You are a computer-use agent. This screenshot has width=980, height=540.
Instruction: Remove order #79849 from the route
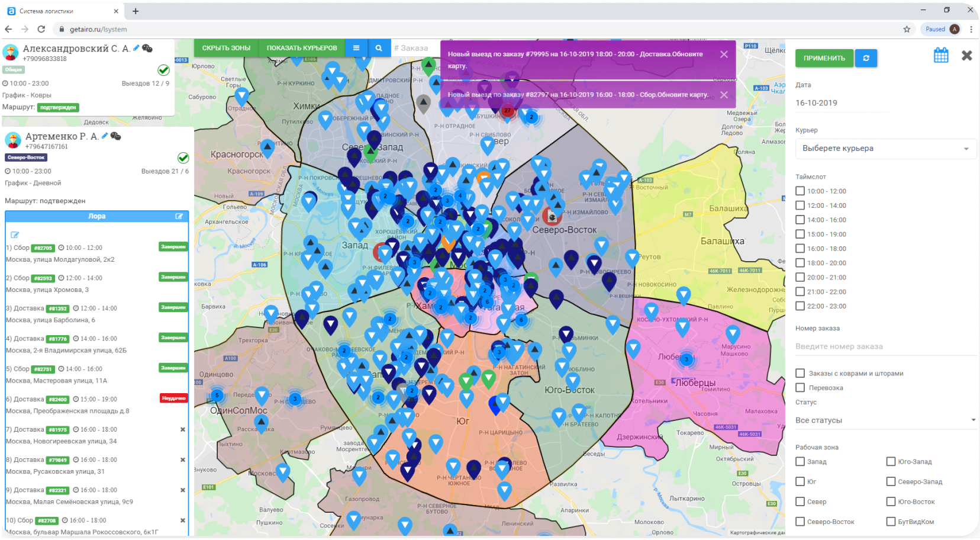(182, 459)
